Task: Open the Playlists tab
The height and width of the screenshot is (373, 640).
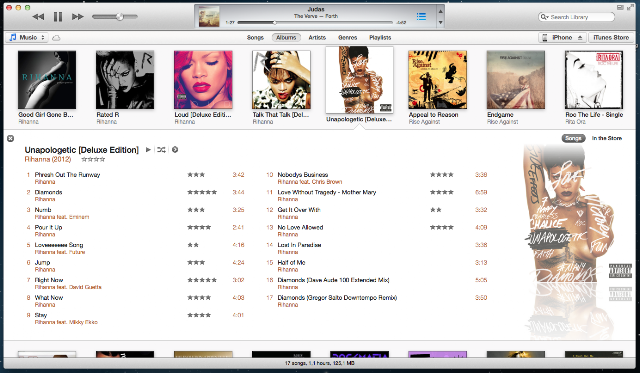Action: click(380, 38)
